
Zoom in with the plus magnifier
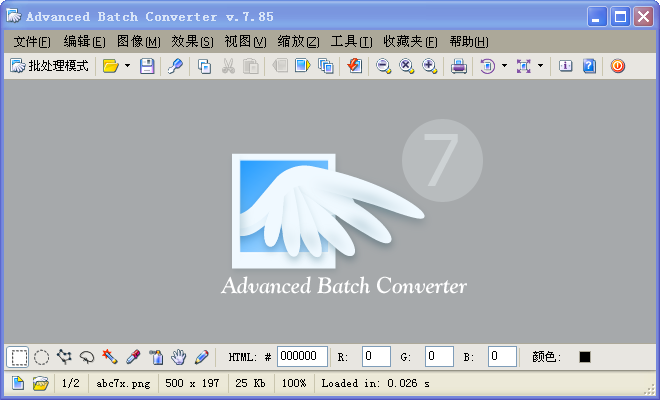pos(429,66)
